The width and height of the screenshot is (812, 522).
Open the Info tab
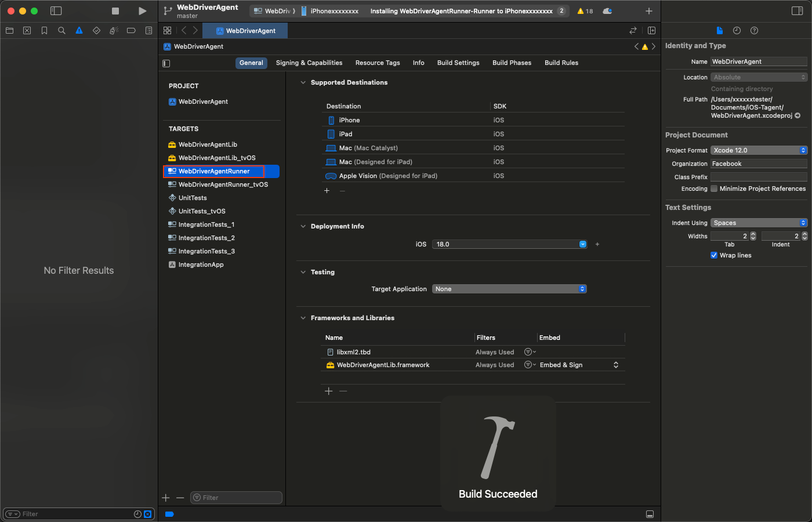pos(419,63)
